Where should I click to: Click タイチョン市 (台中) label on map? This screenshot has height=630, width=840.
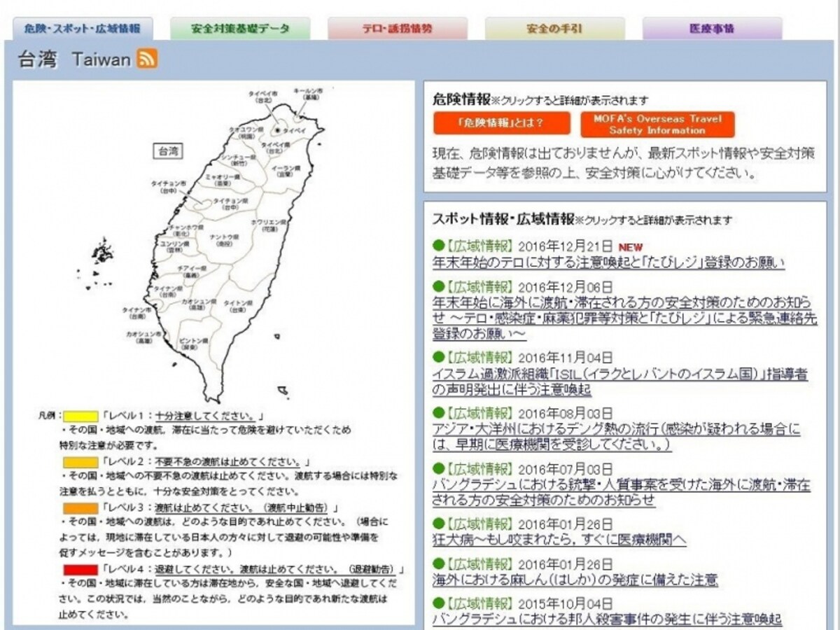(x=168, y=187)
